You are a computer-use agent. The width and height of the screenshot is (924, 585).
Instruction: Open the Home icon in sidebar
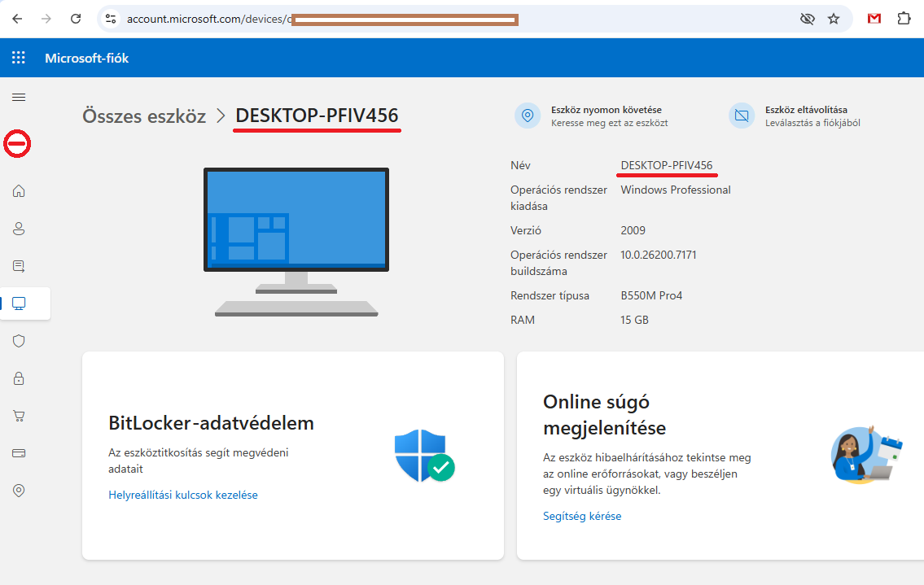click(19, 191)
